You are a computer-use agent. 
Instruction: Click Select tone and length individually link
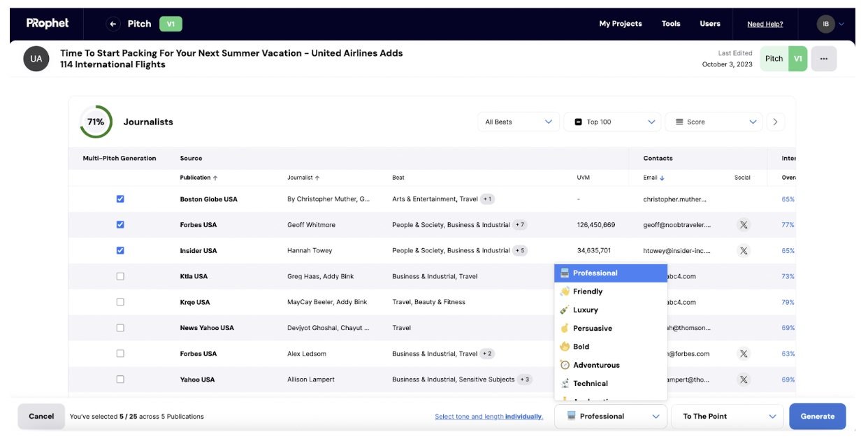[x=489, y=417]
